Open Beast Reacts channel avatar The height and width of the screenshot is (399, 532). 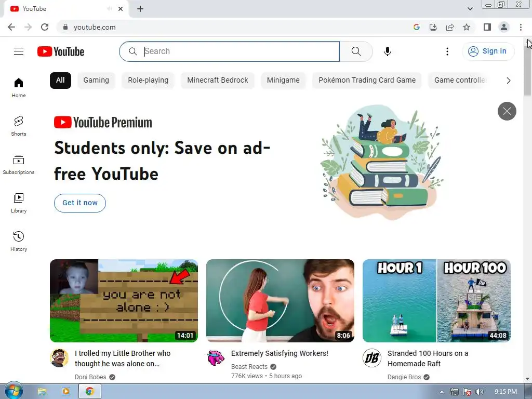pyautogui.click(x=216, y=358)
